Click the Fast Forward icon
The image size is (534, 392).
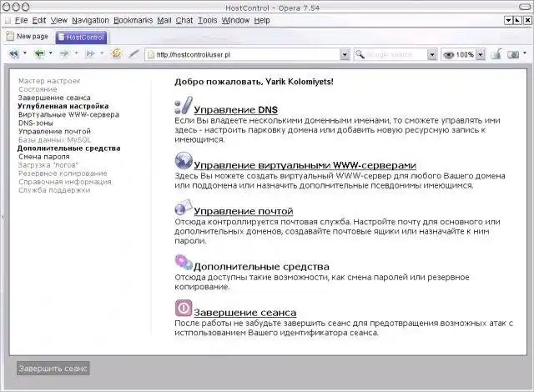pos(91,53)
